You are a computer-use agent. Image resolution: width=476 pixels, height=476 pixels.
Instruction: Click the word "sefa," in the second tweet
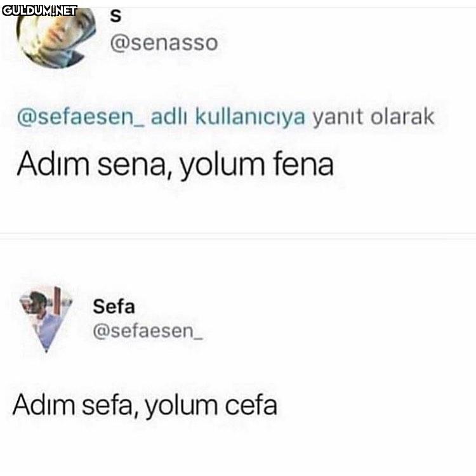pos(108,405)
